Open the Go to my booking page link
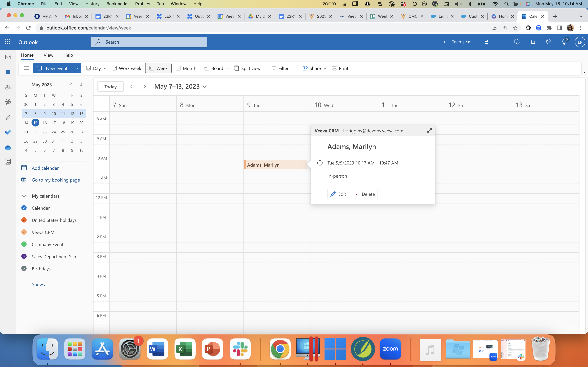Viewport: 588px width, 367px height. click(x=56, y=180)
